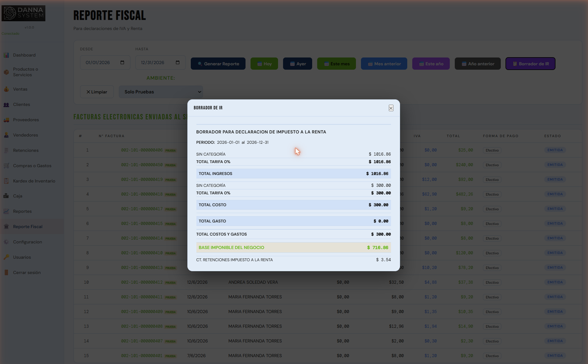Click the Caja sidebar icon
Screen dimensions: 588x364
(x=6, y=196)
